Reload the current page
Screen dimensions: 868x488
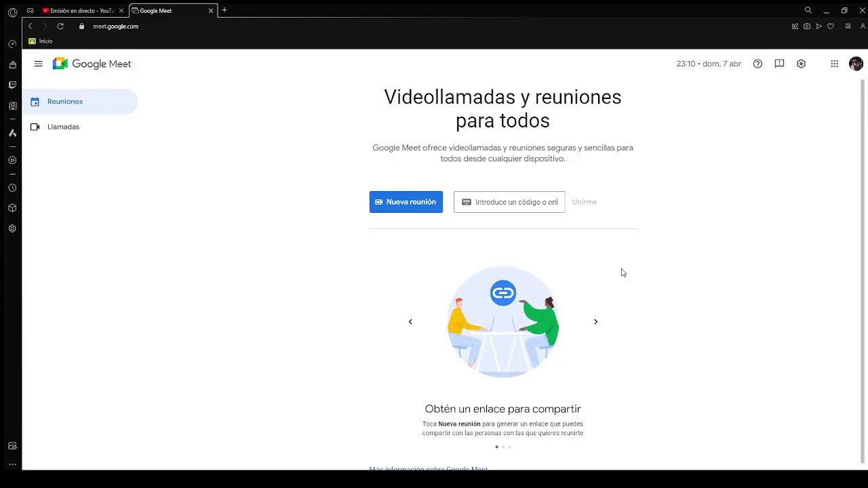(x=60, y=26)
